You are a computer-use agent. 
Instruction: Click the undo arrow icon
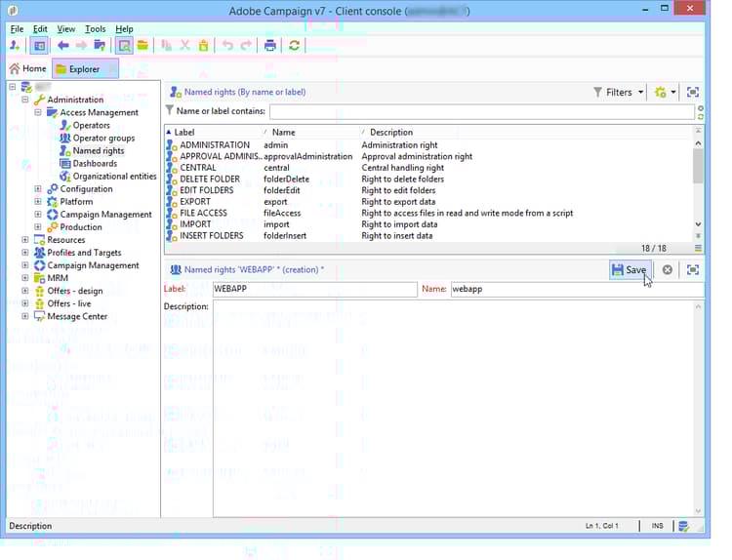(227, 45)
